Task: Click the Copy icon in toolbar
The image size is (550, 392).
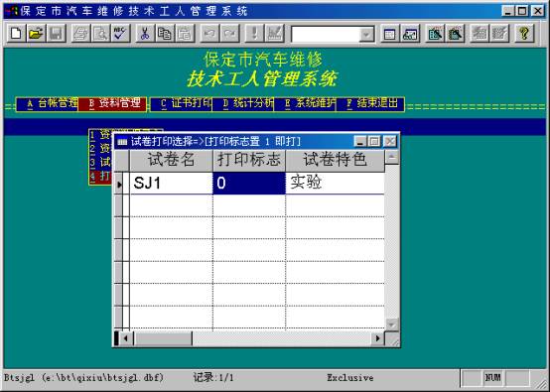Action: 165,34
